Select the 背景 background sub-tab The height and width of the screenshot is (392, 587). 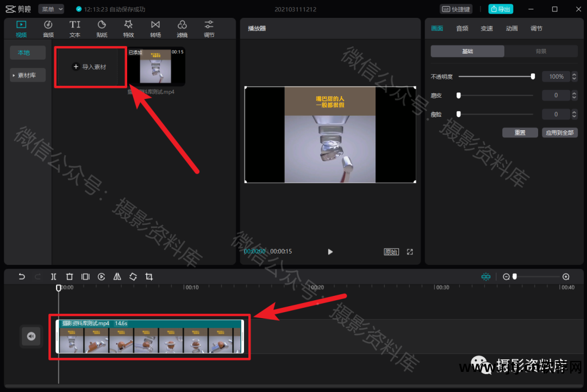[541, 51]
